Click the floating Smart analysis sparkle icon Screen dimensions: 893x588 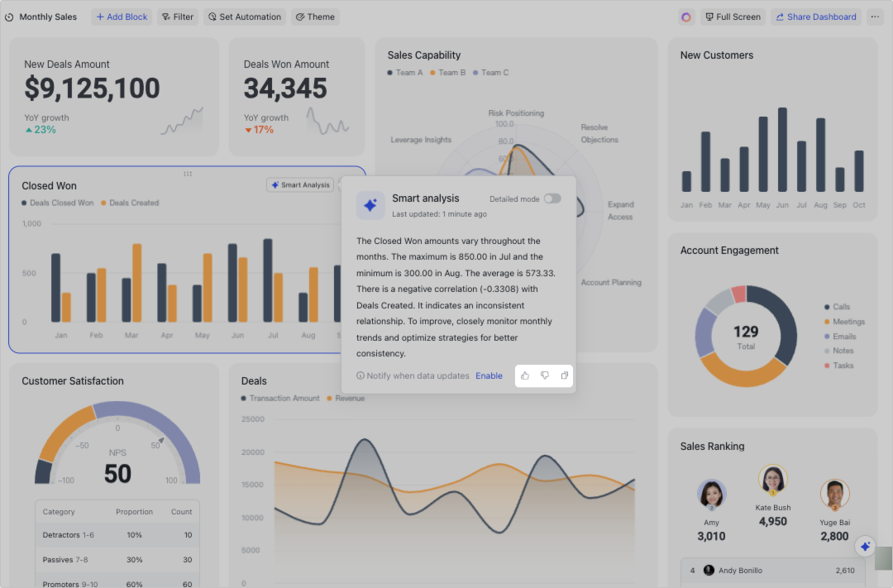(x=865, y=546)
